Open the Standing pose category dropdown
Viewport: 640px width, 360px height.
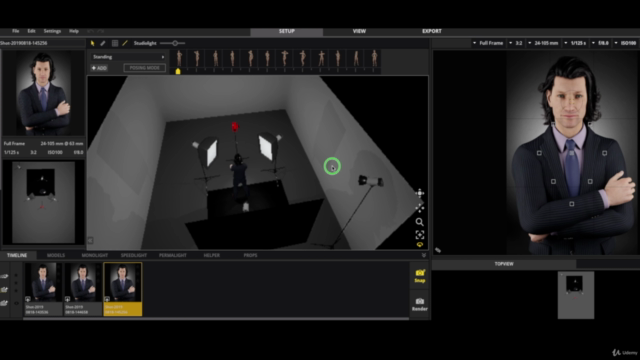128,57
